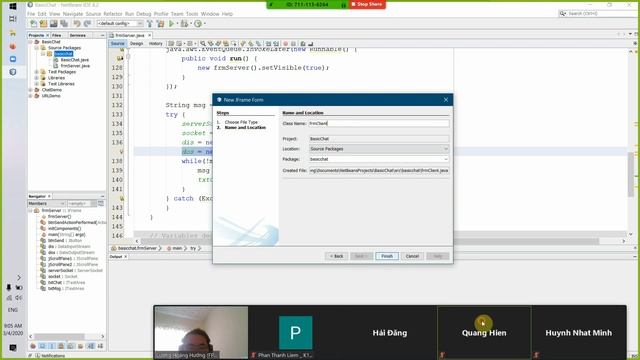Click the red stop macro recording icon in the editor toolbar
Viewport: 640px width, 360px height.
coord(285,43)
